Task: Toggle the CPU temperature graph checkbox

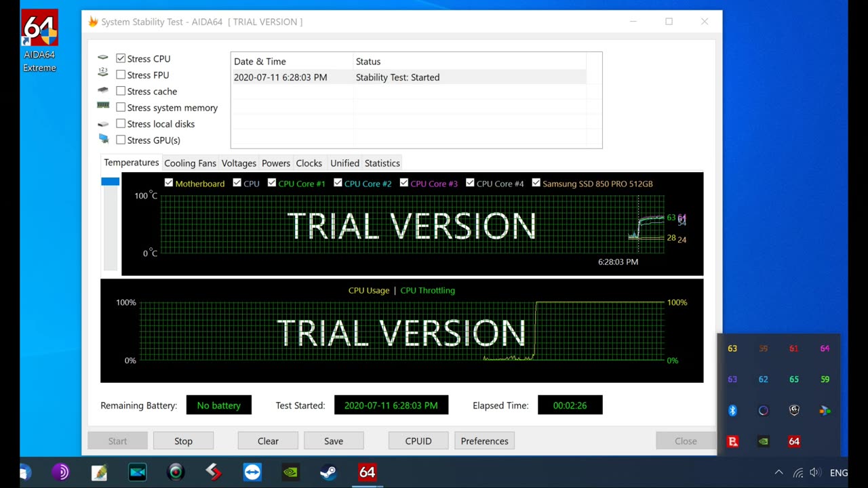Action: pos(237,183)
